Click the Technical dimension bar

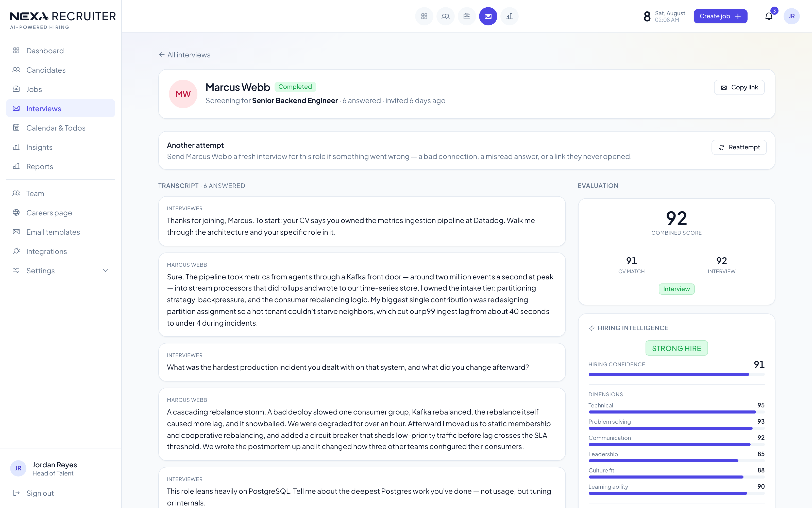point(676,412)
